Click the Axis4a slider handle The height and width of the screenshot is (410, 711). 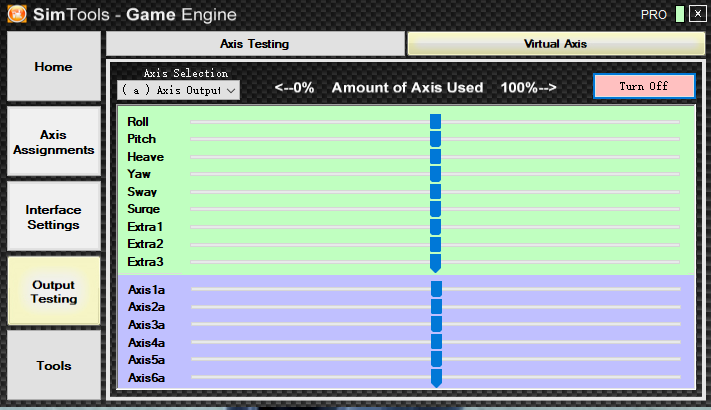tap(436, 342)
